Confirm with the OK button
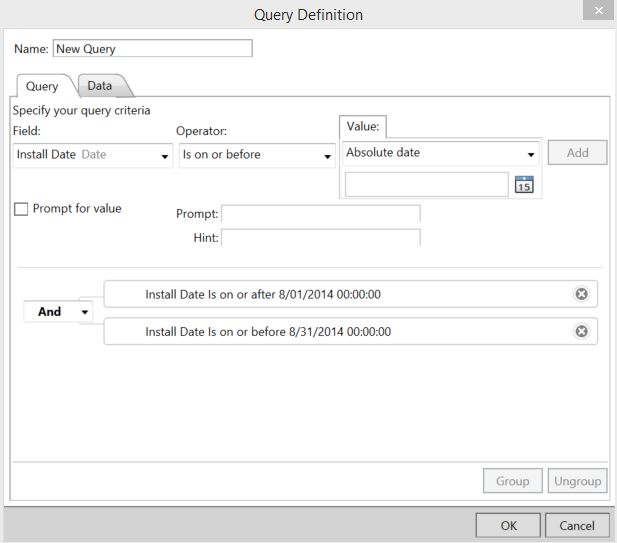617x543 pixels. point(508,525)
